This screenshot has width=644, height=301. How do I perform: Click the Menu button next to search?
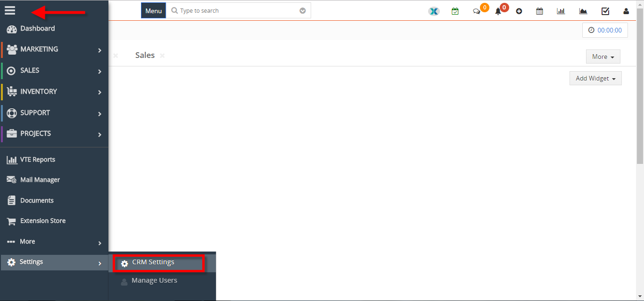coord(153,10)
